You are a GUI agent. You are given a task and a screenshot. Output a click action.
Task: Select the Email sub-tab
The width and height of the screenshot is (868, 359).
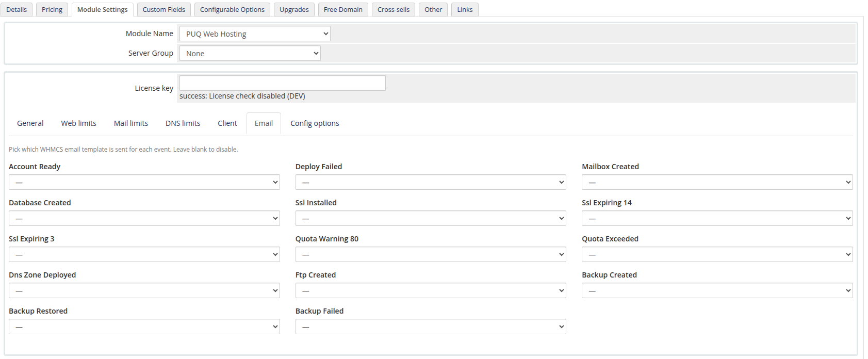(264, 123)
